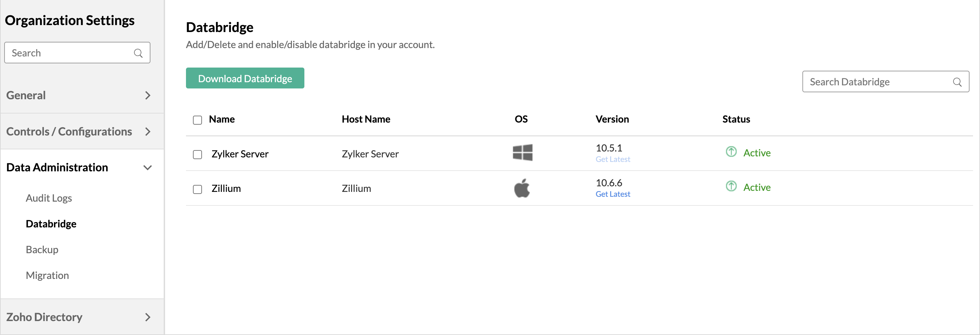Viewport: 980px width, 335px height.
Task: Click version number 10.6.6
Action: point(609,183)
